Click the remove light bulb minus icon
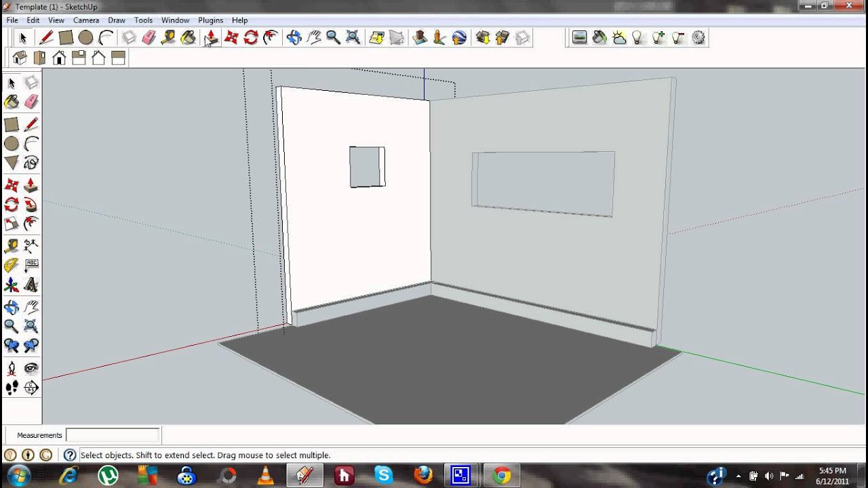Viewport: 868px width, 488px height. (678, 38)
